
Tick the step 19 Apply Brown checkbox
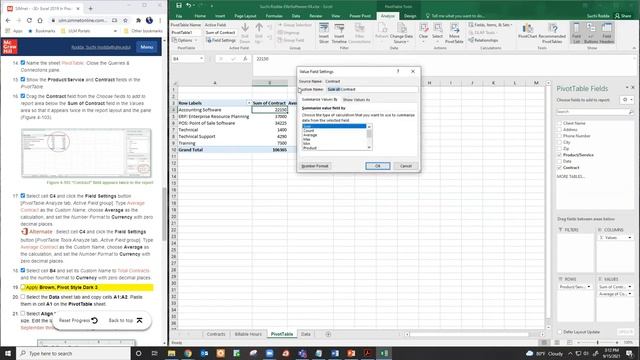tap(23, 287)
